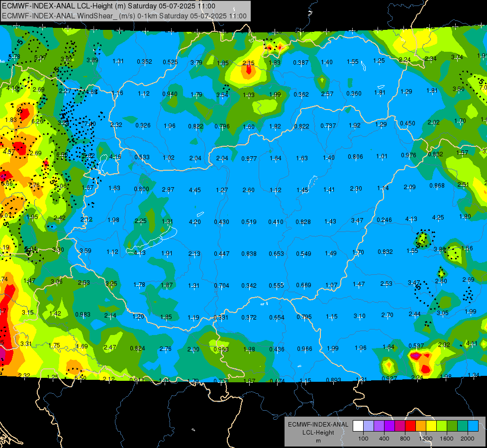Click the grid value 0.796

(x=222, y=126)
